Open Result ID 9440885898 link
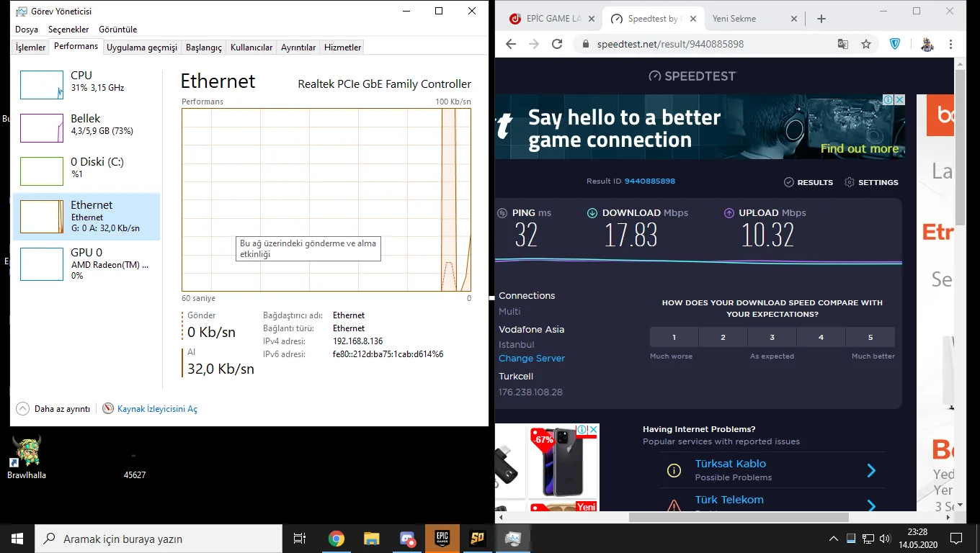980x553 pixels. [650, 181]
